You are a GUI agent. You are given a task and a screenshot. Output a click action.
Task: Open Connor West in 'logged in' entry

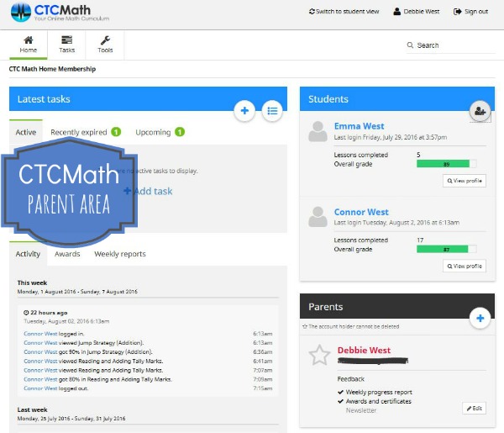tap(40, 334)
